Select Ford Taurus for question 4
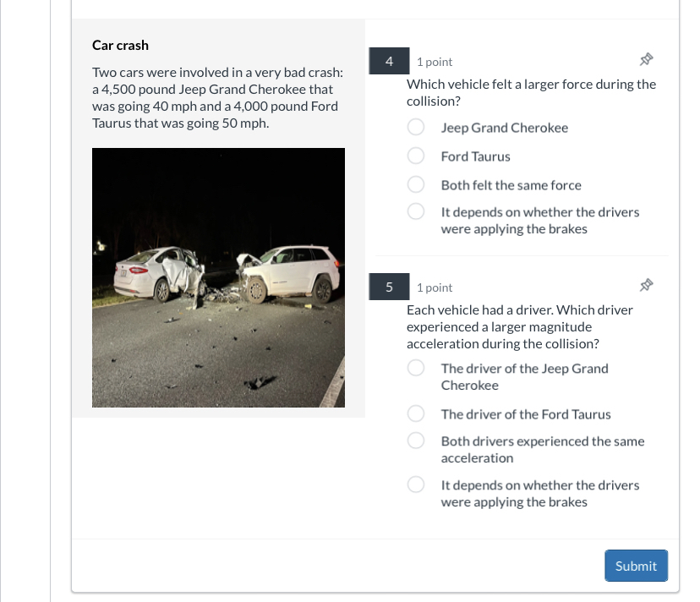The height and width of the screenshot is (602, 700). (x=416, y=156)
